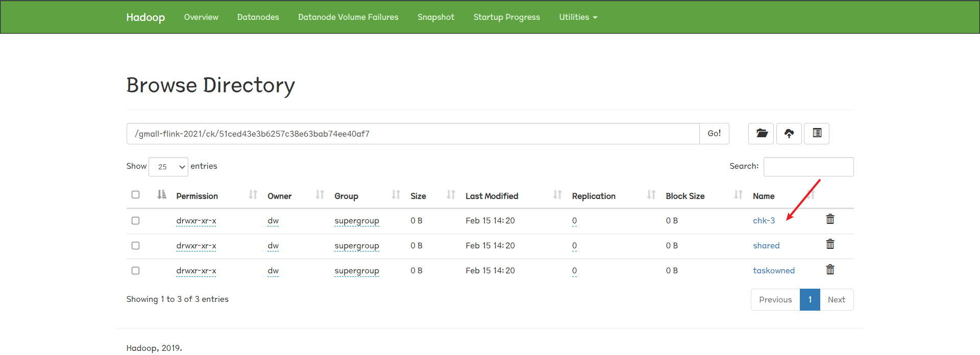This screenshot has height=355, width=980.
Task: Click the directory path input field
Action: pyautogui.click(x=413, y=134)
